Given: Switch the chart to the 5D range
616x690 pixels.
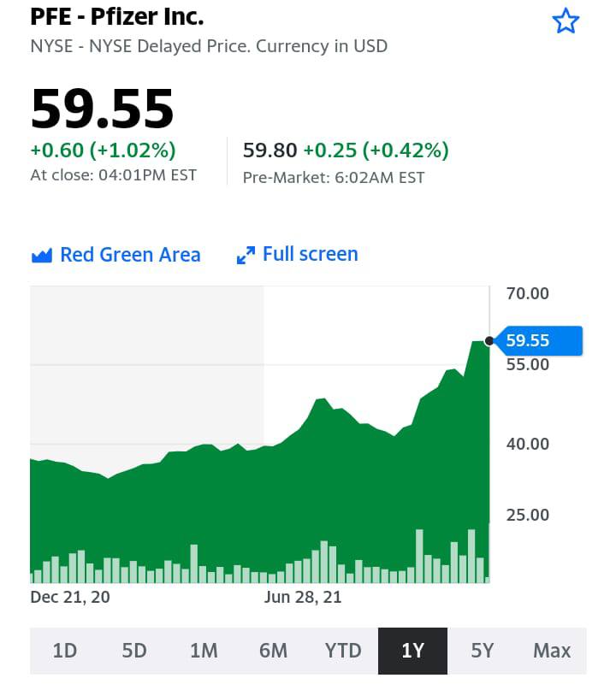Looking at the screenshot, I should tap(134, 651).
